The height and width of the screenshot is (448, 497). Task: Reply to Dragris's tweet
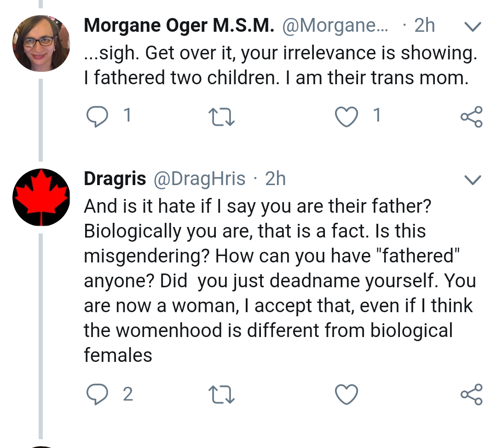pyautogui.click(x=97, y=394)
